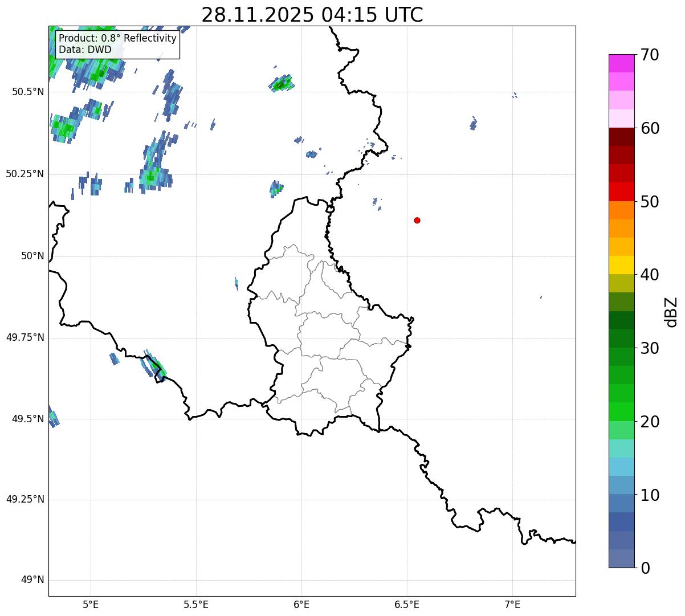Click the plot title showing 04:15 UTC

point(312,15)
